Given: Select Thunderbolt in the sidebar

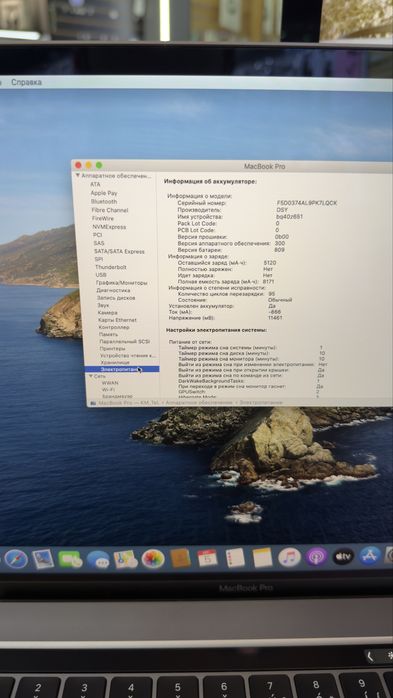Looking at the screenshot, I should [x=111, y=267].
